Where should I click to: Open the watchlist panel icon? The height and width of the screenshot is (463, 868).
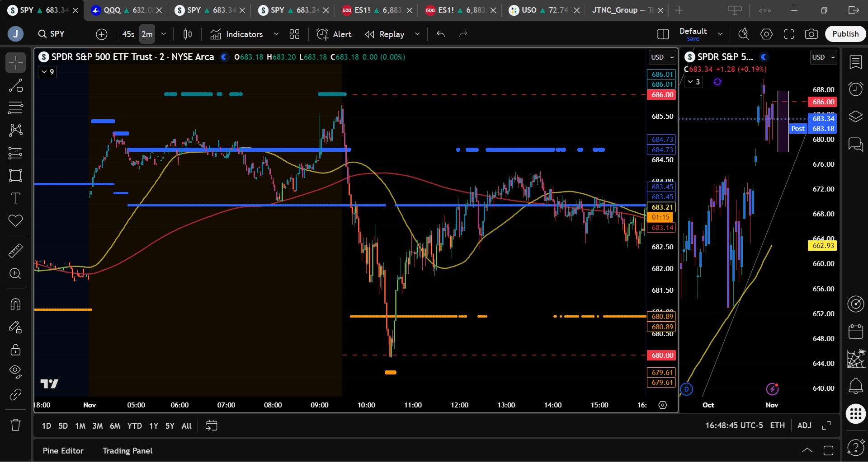[x=856, y=62]
